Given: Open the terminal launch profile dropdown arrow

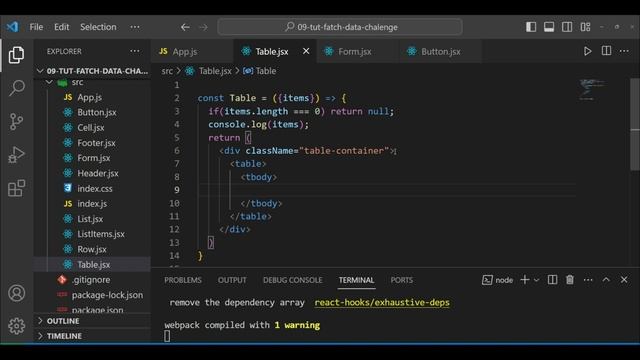Looking at the screenshot, I should click(536, 280).
